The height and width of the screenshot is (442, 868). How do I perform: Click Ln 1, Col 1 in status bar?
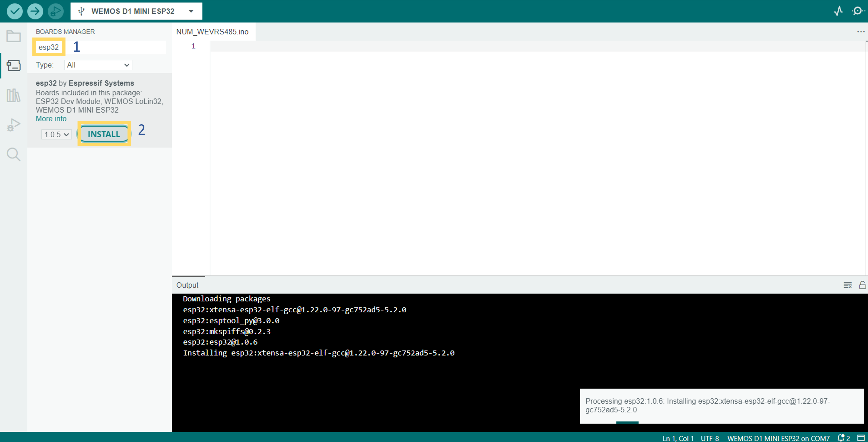pyautogui.click(x=678, y=438)
